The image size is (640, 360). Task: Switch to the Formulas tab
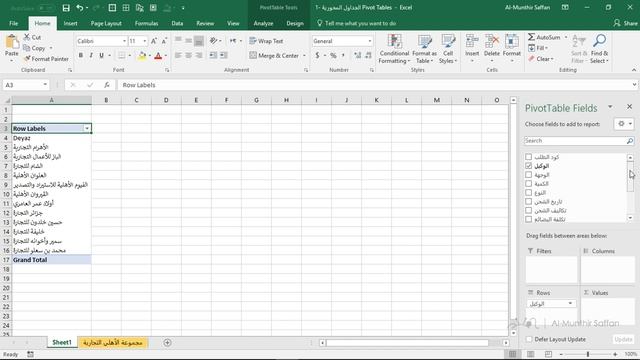pos(147,23)
